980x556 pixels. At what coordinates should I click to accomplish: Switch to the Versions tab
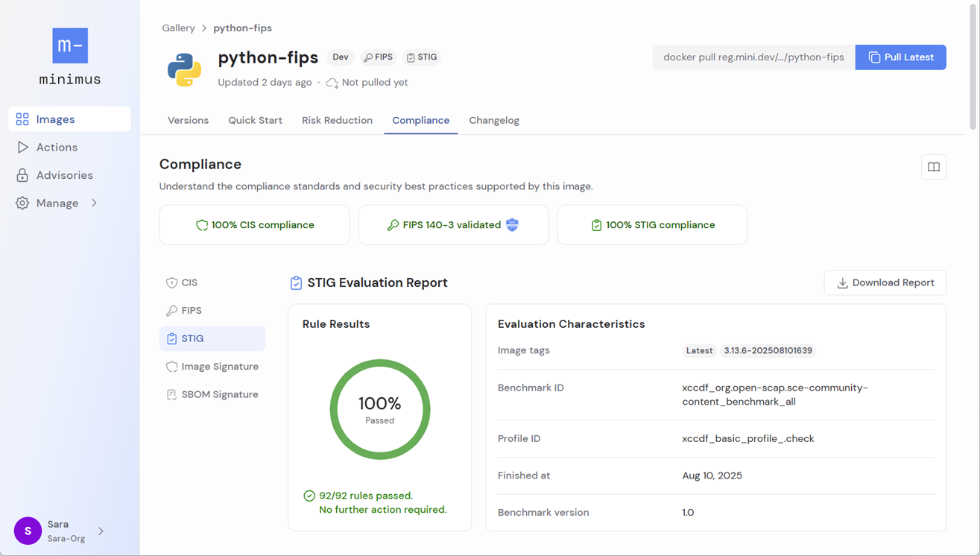[188, 120]
